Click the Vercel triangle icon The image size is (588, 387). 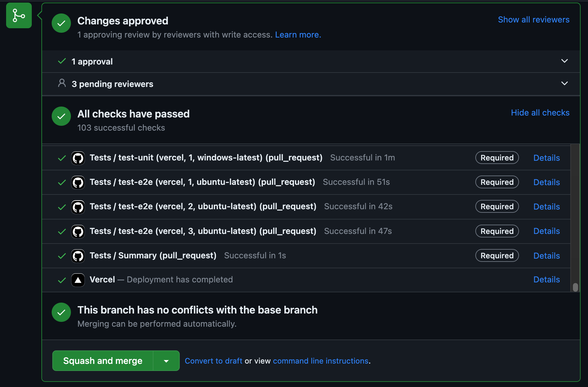(x=78, y=280)
